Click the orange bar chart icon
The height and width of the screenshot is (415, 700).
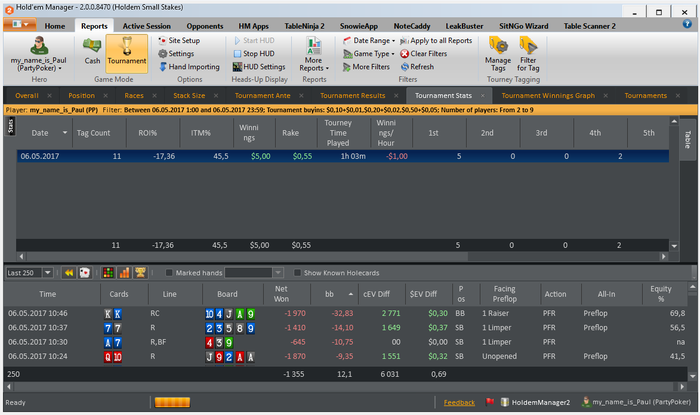[124, 273]
